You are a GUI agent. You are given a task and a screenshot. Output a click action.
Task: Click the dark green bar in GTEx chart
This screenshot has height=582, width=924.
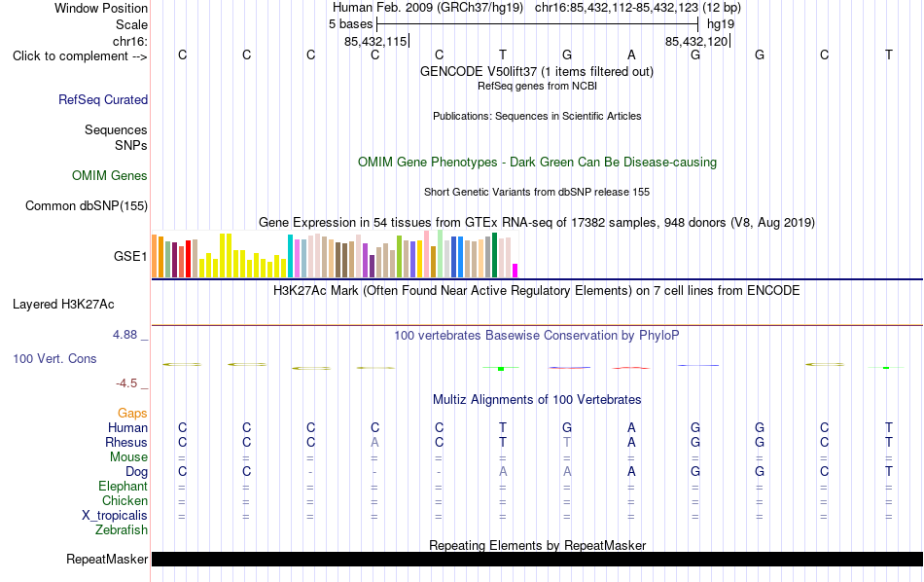(494, 255)
